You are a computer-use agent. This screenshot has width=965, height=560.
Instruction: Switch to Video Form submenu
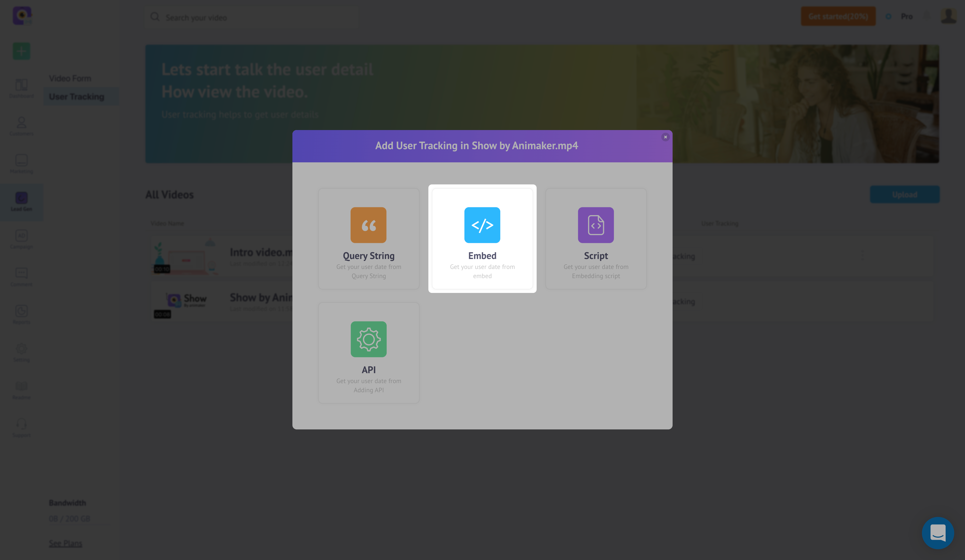click(x=70, y=78)
